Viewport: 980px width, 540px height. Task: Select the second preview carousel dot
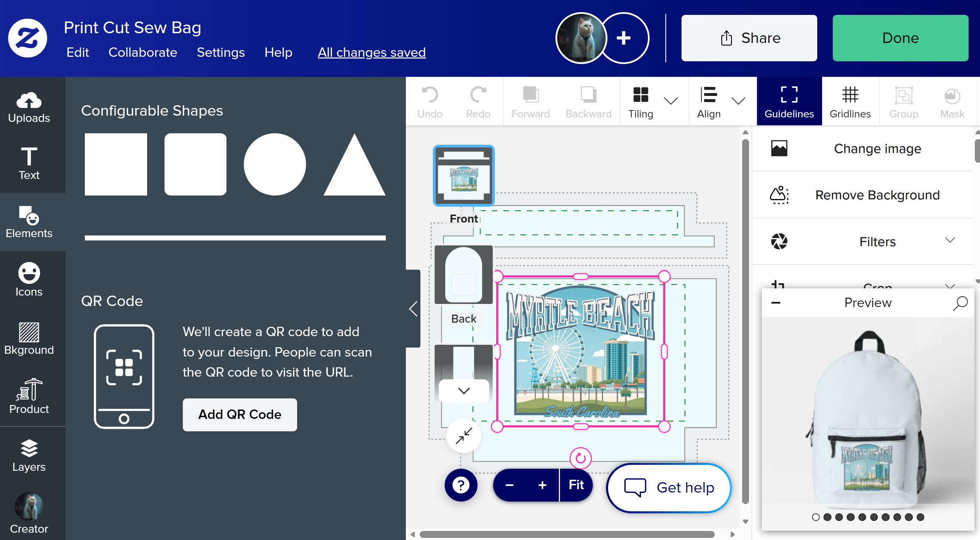click(827, 517)
